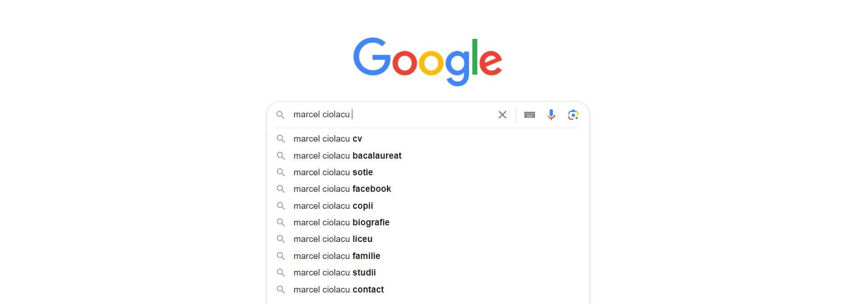Open the 'marcel ciolacu facebook' suggestion
The width and height of the screenshot is (868, 304).
pyautogui.click(x=343, y=189)
